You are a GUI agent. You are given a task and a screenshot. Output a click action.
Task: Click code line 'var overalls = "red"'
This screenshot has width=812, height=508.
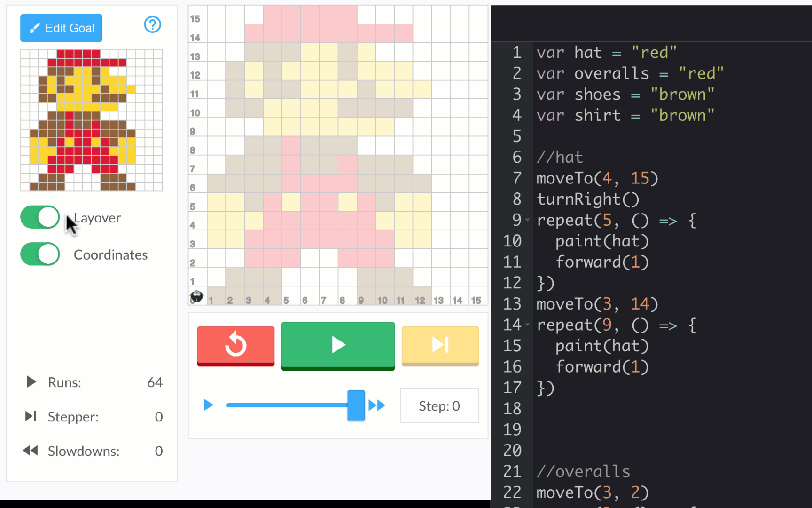tap(630, 73)
